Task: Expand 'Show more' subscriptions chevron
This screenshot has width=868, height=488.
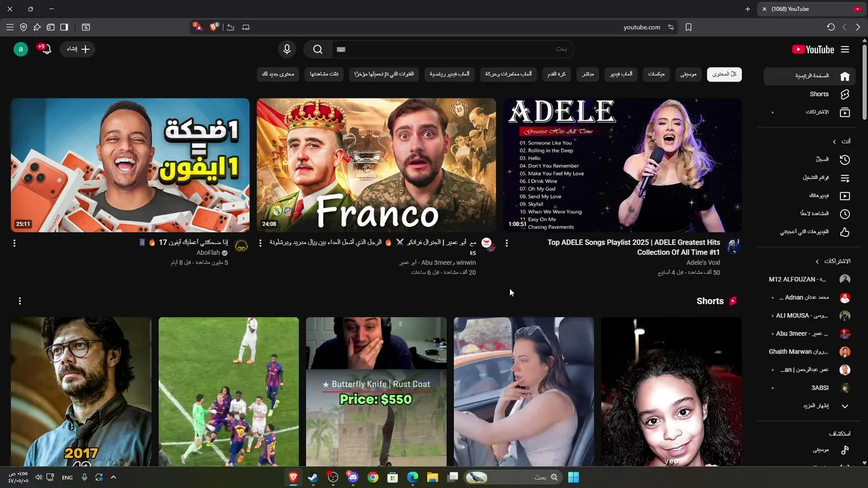Action: (845, 406)
